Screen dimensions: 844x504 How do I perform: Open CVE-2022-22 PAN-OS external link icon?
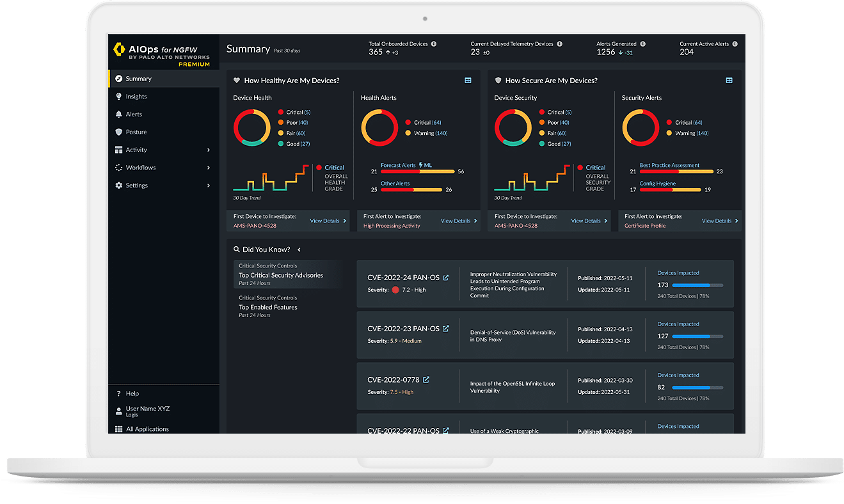click(446, 430)
